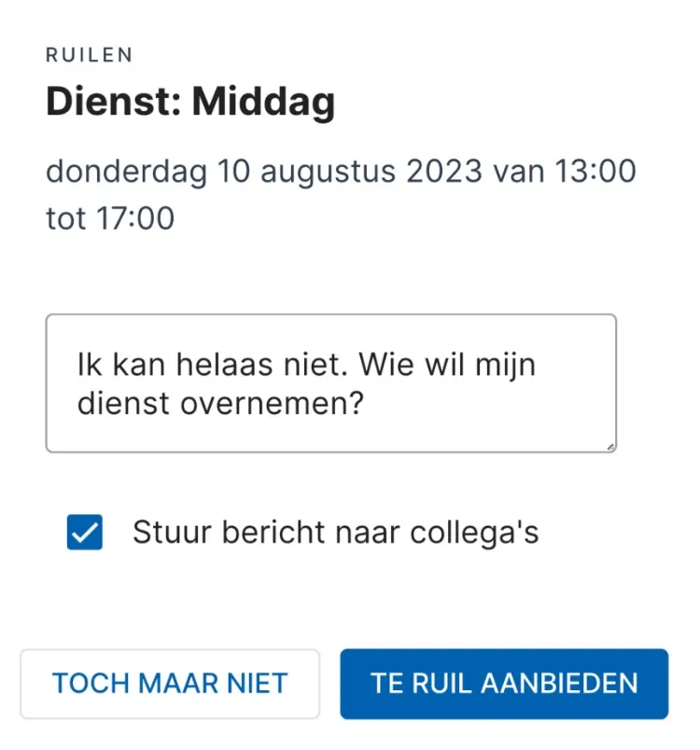Focus the swap message text area

point(330,383)
